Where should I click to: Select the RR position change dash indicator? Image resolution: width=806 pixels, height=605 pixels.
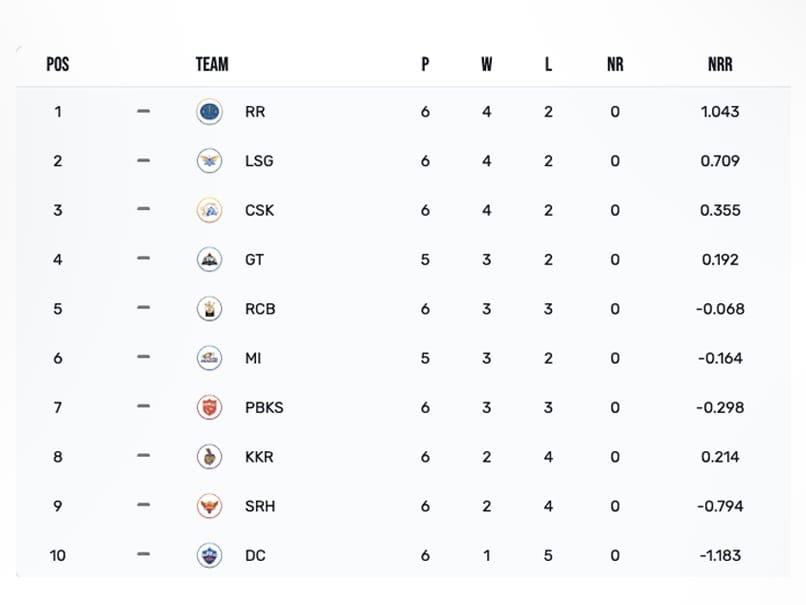[143, 111]
